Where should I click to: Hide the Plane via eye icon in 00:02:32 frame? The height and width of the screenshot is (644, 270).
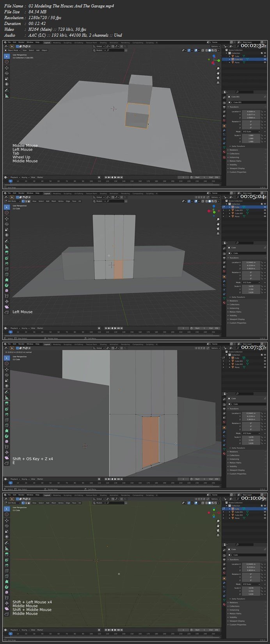(x=265, y=62)
